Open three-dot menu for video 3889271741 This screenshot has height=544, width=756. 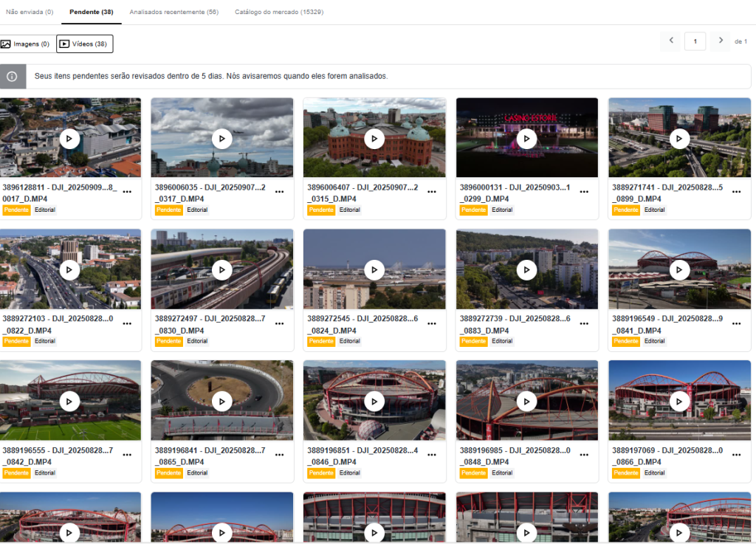[736, 192]
